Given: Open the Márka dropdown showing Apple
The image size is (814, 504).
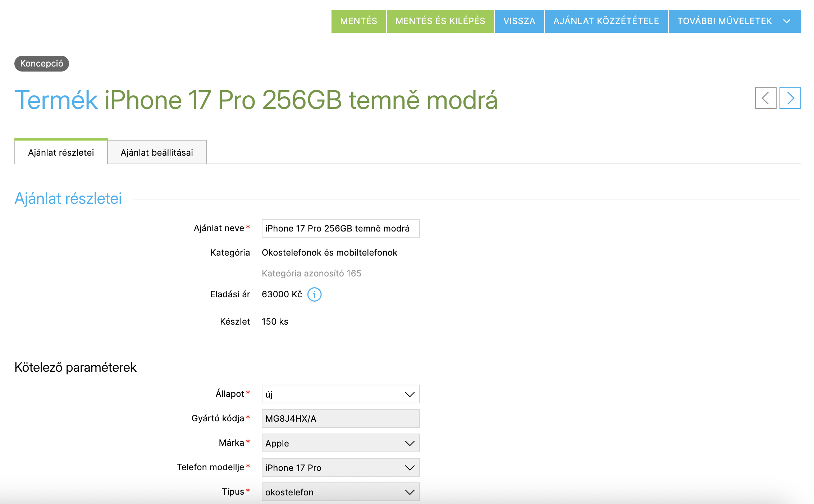Looking at the screenshot, I should pyautogui.click(x=340, y=443).
